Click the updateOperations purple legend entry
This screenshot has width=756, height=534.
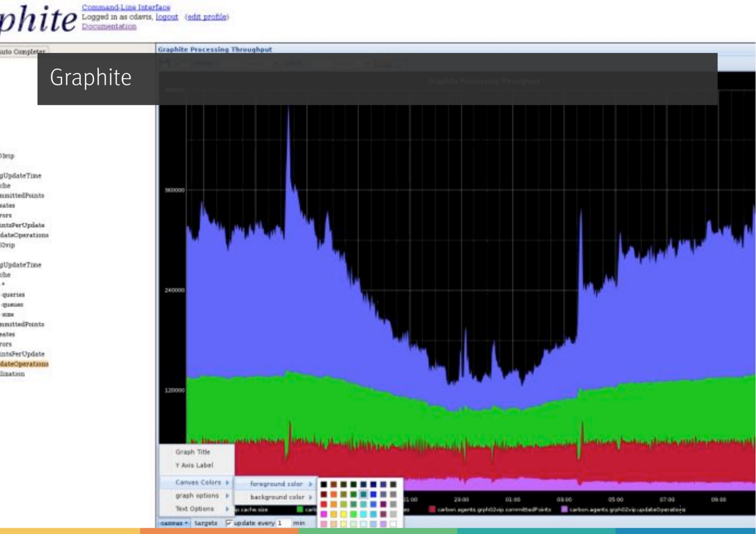click(623, 509)
